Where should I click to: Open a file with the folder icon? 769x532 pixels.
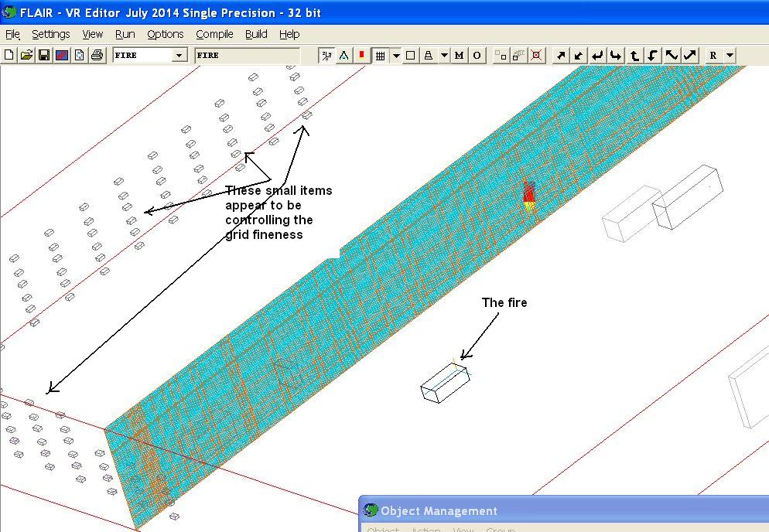26,55
